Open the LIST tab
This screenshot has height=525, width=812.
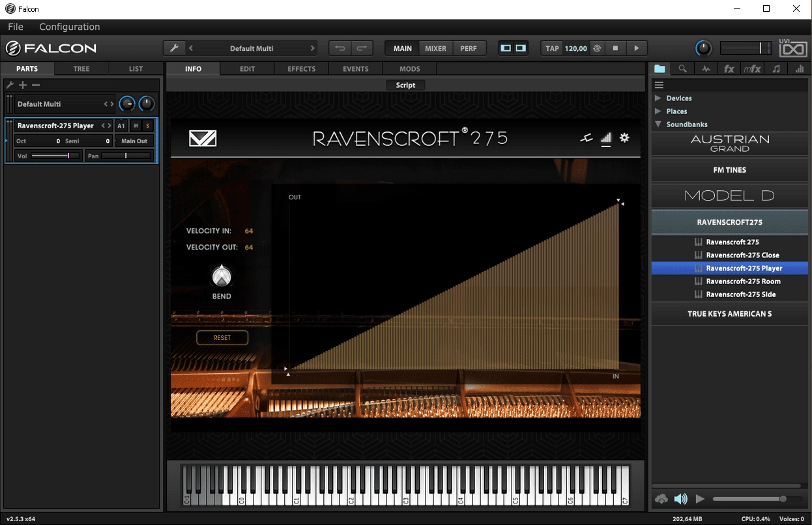pyautogui.click(x=136, y=68)
